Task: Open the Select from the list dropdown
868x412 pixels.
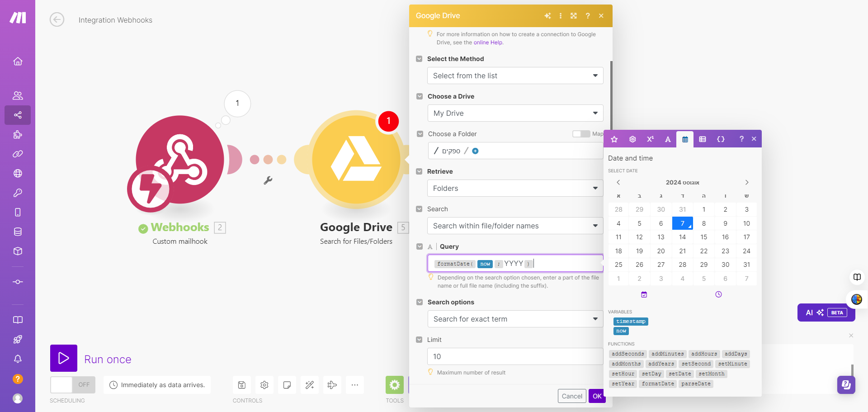Action: pos(515,76)
